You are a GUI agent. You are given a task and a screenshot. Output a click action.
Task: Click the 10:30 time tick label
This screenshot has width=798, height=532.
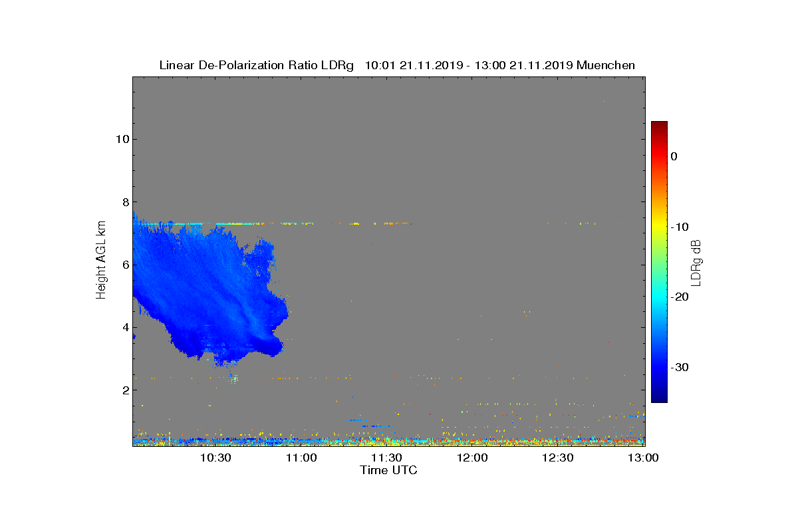point(215,458)
